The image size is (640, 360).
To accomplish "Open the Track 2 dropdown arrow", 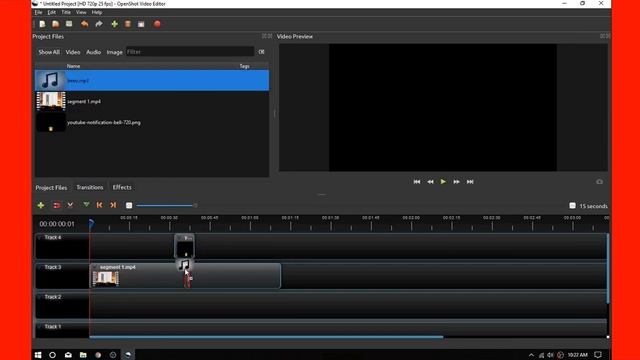I will pyautogui.click(x=40, y=297).
